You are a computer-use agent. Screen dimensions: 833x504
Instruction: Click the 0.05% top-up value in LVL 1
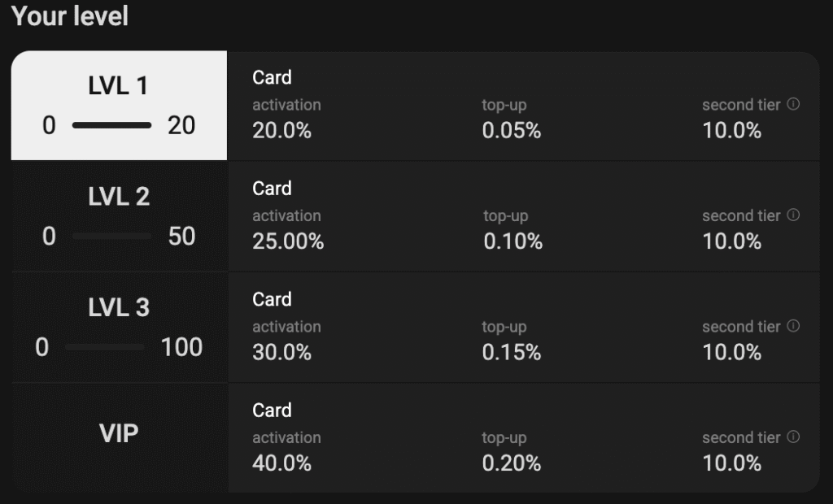[x=511, y=131]
